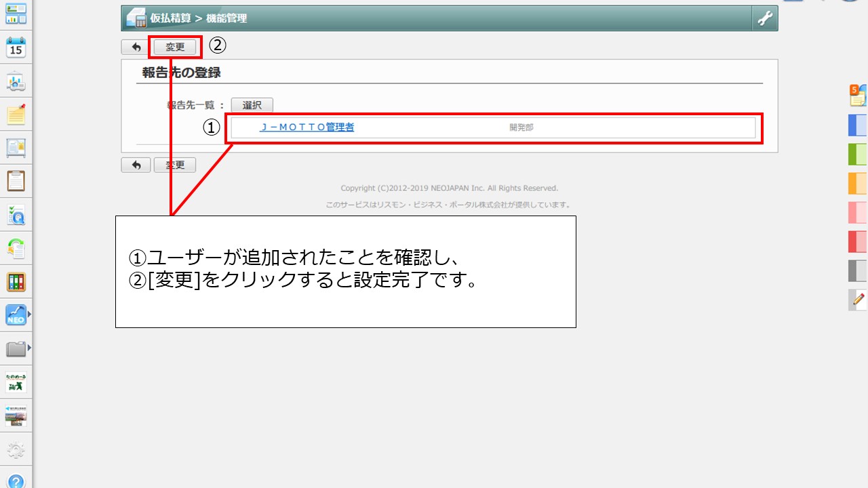Click the 変更 button above the form
Image resolution: width=868 pixels, height=488 pixels.
(175, 47)
